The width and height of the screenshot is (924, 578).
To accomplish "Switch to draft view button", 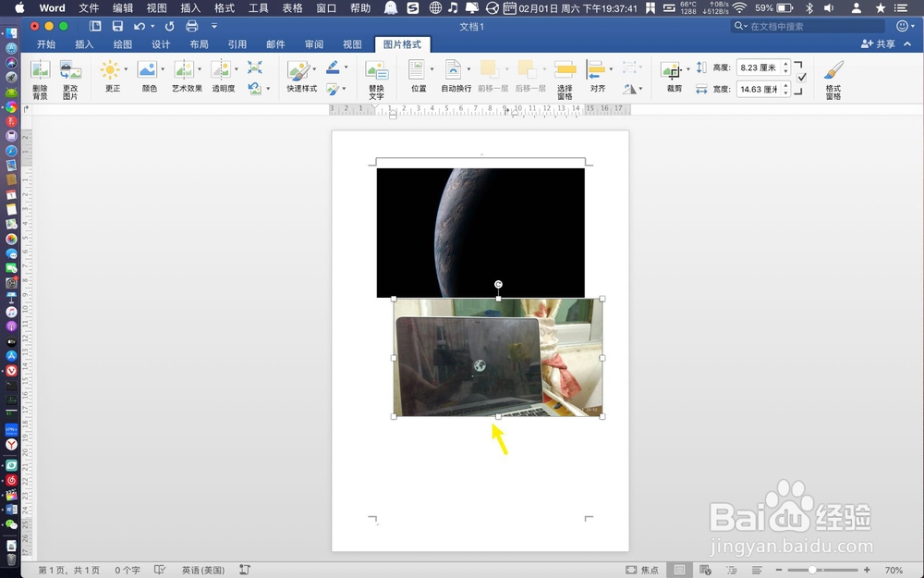I will tap(758, 570).
